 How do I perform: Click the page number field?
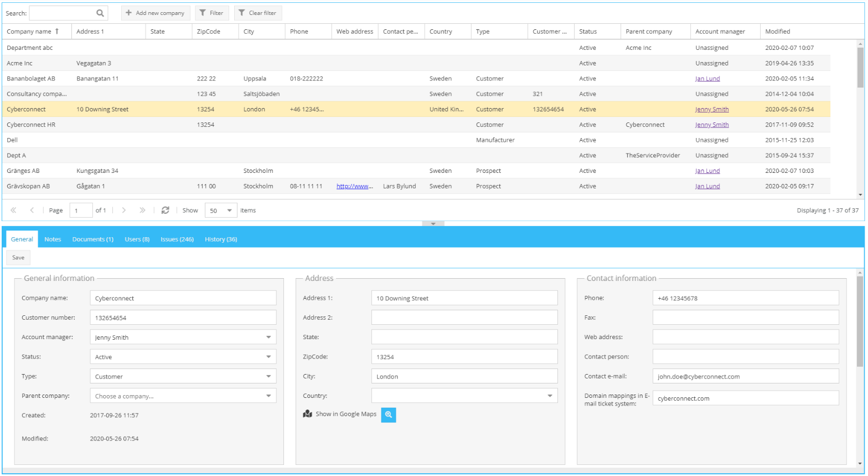coord(81,210)
